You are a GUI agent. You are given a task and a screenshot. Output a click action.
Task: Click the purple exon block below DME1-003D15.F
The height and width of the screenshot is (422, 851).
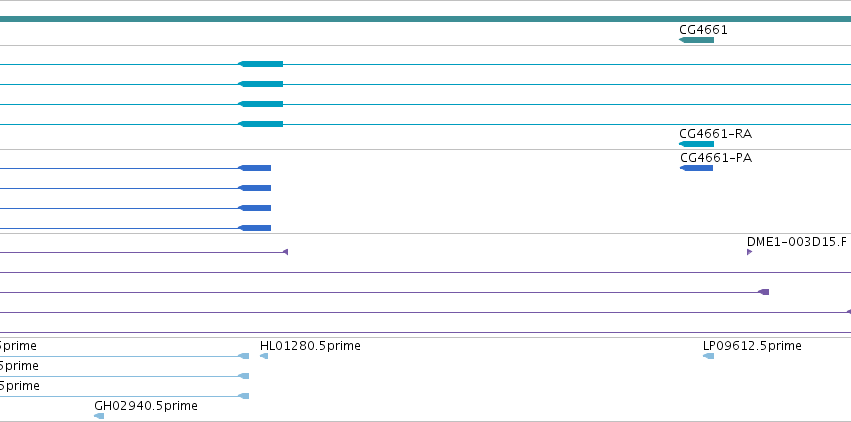click(764, 292)
